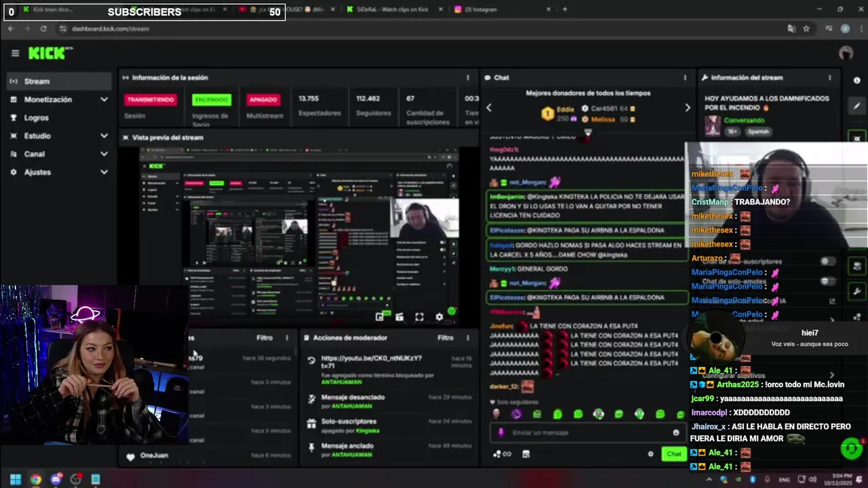Image resolution: width=868 pixels, height=488 pixels.
Task: Open chat settings gear icon
Action: pyautogui.click(x=651, y=454)
